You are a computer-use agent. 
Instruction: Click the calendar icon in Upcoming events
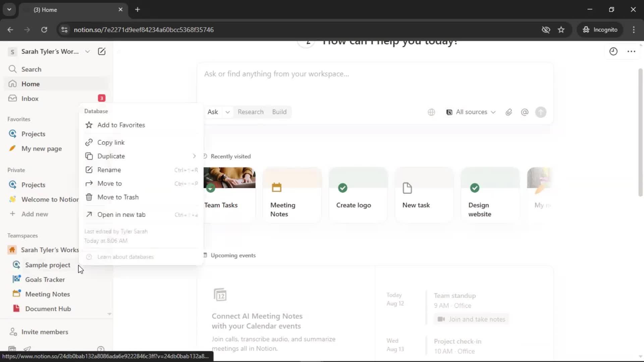(220, 295)
